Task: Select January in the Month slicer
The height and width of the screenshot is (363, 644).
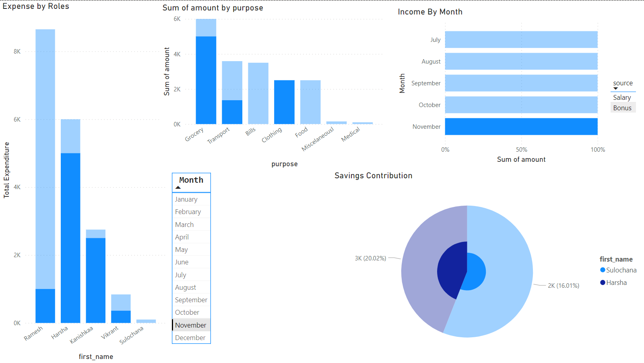Action: [x=186, y=199]
